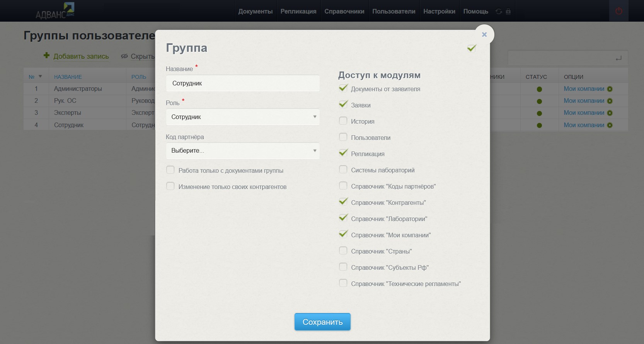Click the gear icon in the Администраторы row
Viewport: 644px width, 344px height.
610,89
